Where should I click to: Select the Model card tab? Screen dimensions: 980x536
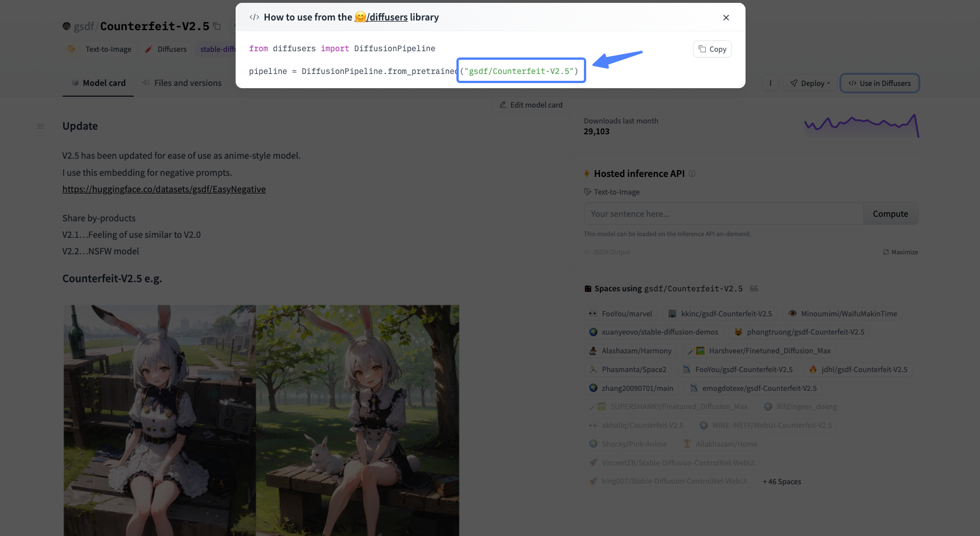[x=98, y=83]
